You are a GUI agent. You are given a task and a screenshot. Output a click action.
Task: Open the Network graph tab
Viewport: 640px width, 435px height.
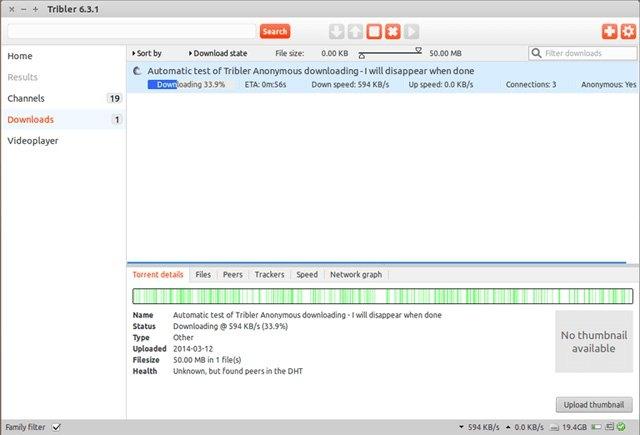pos(355,274)
